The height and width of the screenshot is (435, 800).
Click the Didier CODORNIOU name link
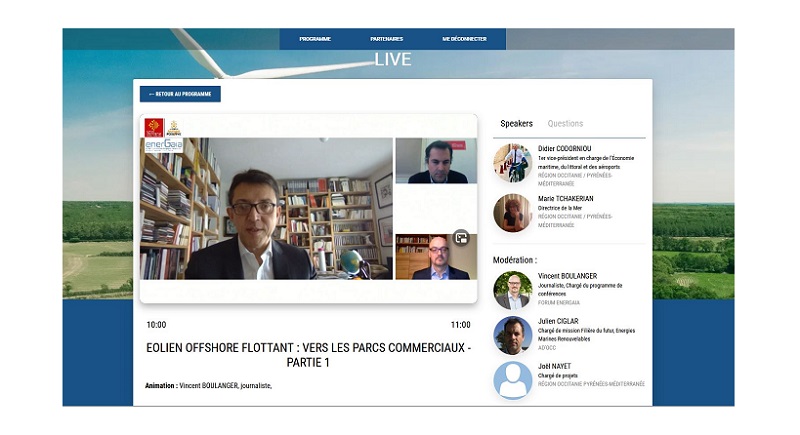(x=564, y=148)
